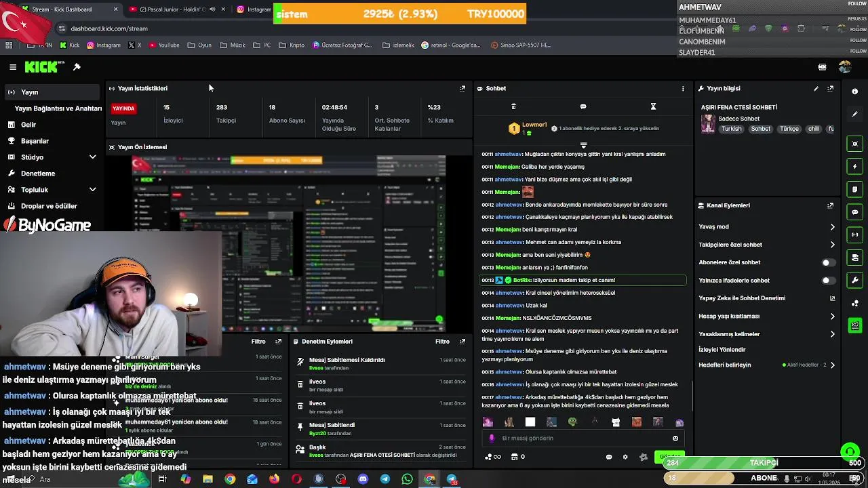Open Yasaklanmış kelimeler settings
The width and height of the screenshot is (868, 488).
[766, 334]
